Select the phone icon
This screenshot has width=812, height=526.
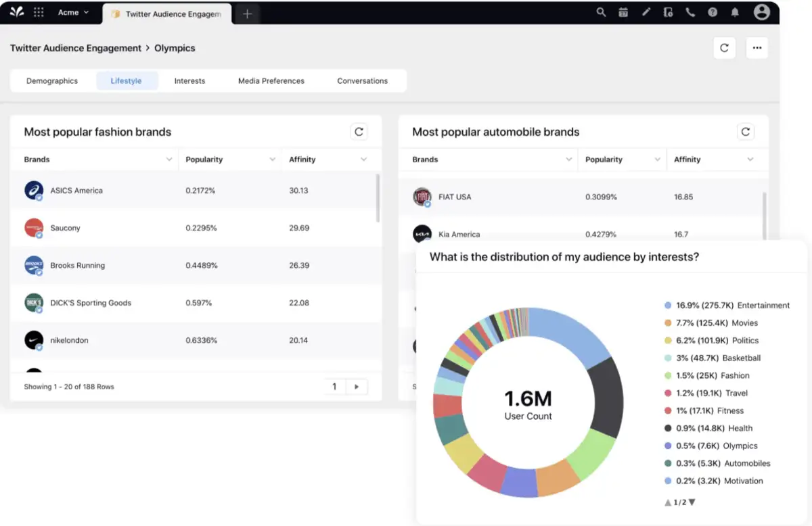pos(690,11)
